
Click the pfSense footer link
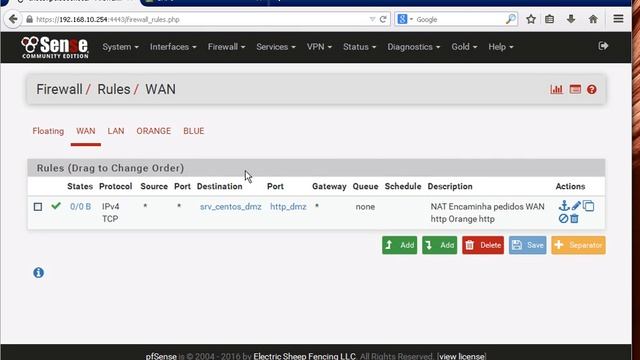(x=161, y=356)
